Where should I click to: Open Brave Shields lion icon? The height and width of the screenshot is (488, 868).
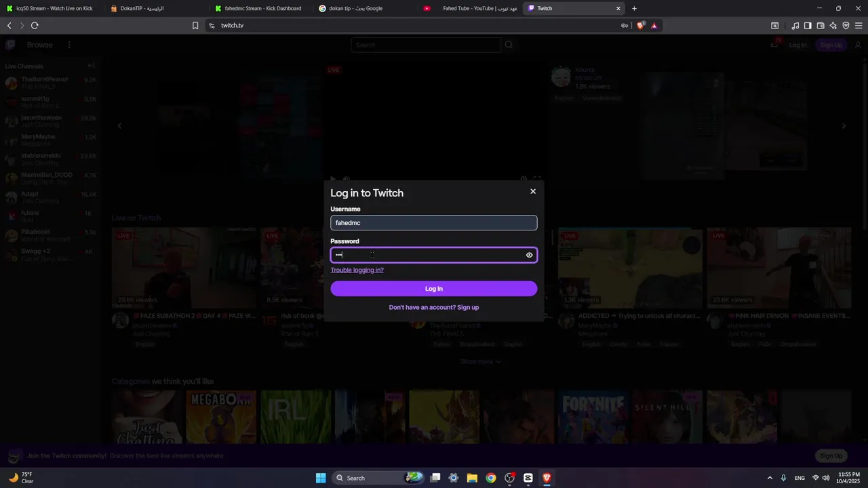pyautogui.click(x=640, y=26)
